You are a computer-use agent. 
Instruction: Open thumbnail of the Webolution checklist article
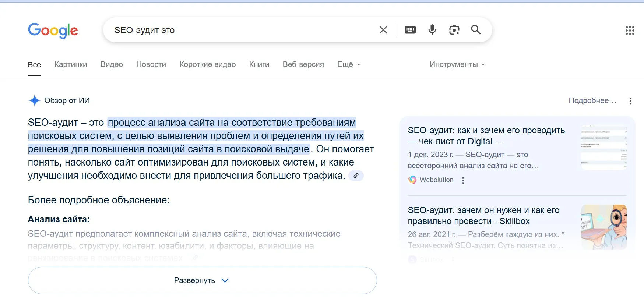pos(604,147)
